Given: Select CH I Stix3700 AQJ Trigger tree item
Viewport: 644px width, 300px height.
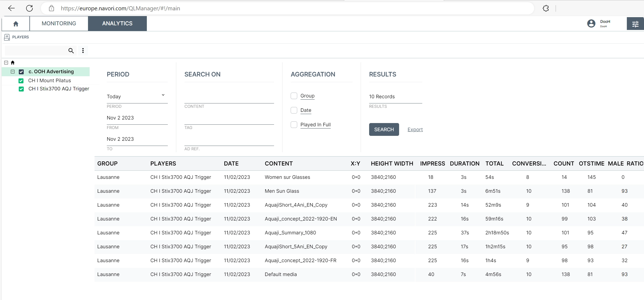Looking at the screenshot, I should pos(59,89).
